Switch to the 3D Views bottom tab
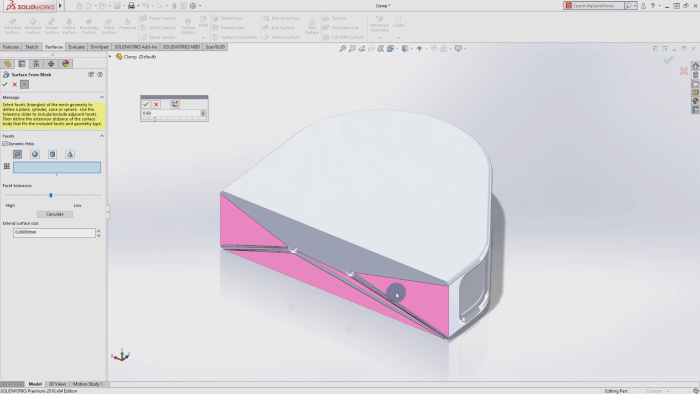This screenshot has height=394, width=700. point(57,384)
